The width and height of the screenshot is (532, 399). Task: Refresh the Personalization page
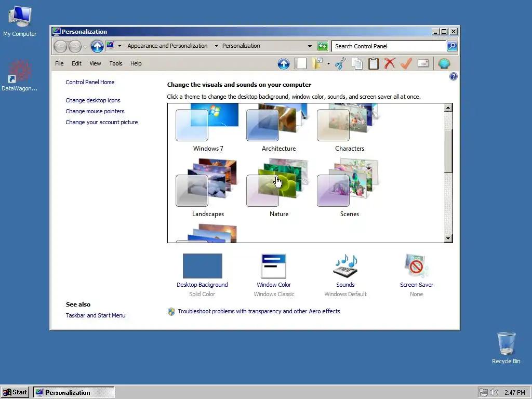point(323,46)
